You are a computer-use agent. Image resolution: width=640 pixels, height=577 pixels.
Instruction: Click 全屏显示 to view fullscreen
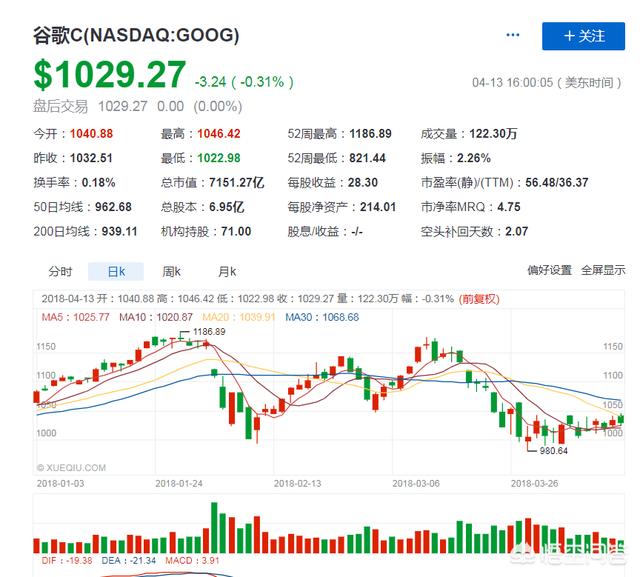click(x=603, y=270)
